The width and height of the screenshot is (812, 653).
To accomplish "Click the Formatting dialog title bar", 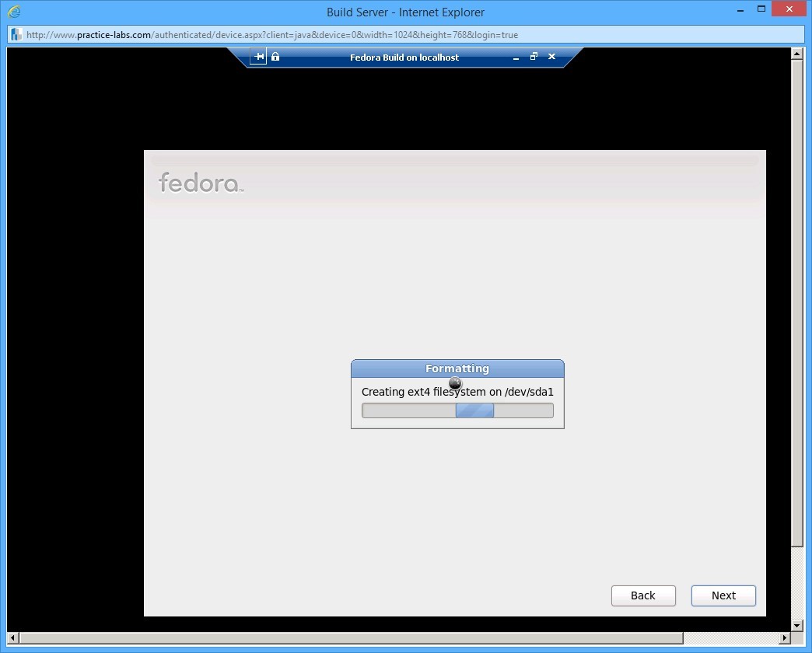I will 457,368.
